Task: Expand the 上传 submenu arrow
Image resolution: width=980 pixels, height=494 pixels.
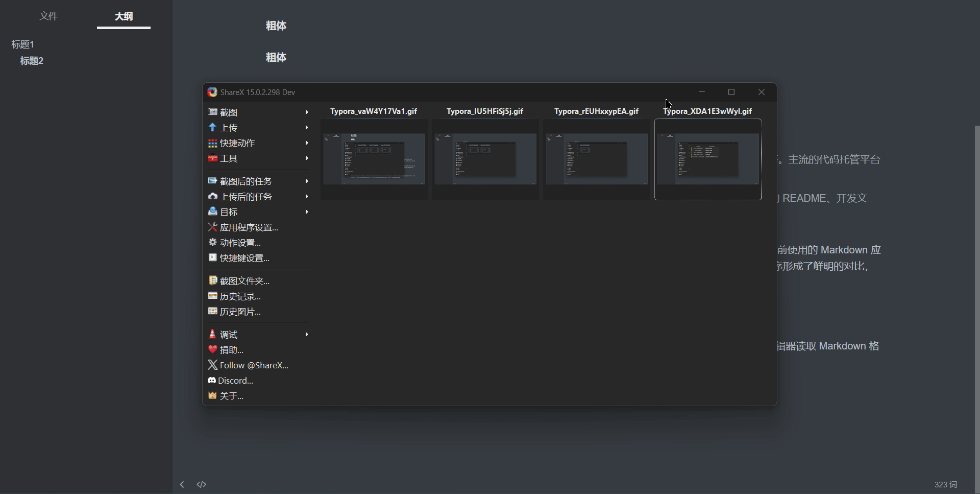Action: coord(307,127)
